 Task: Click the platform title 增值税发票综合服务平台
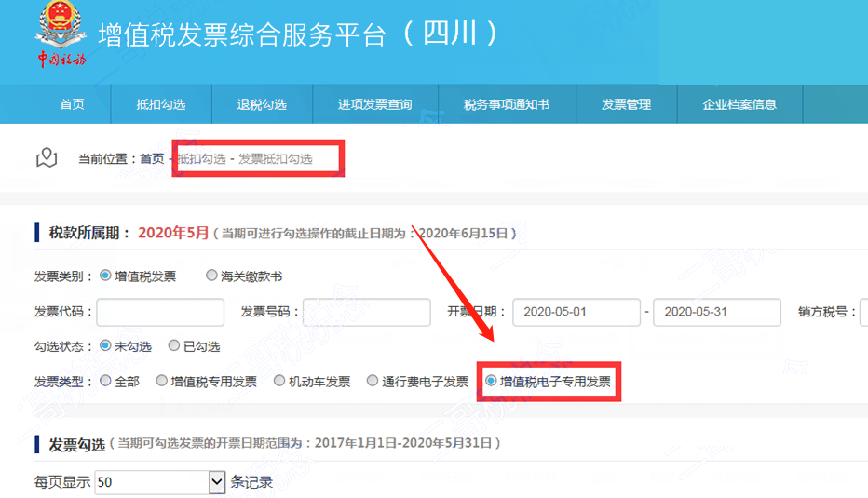coord(242,34)
